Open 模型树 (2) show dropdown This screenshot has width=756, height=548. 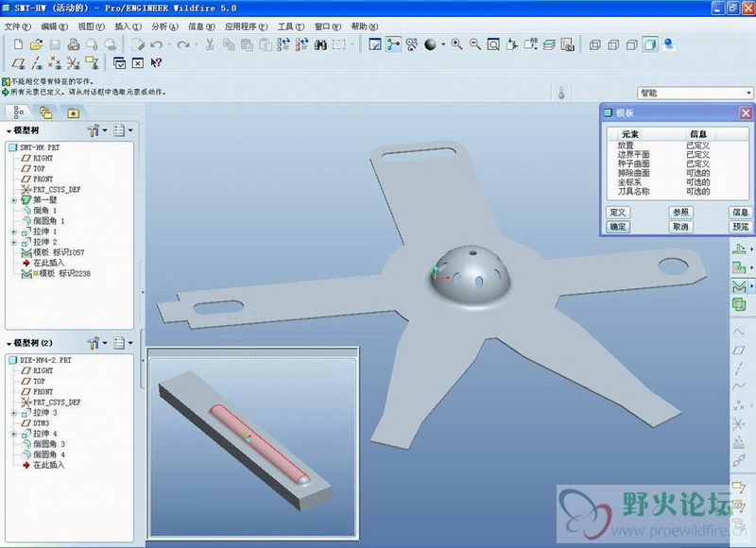123,343
